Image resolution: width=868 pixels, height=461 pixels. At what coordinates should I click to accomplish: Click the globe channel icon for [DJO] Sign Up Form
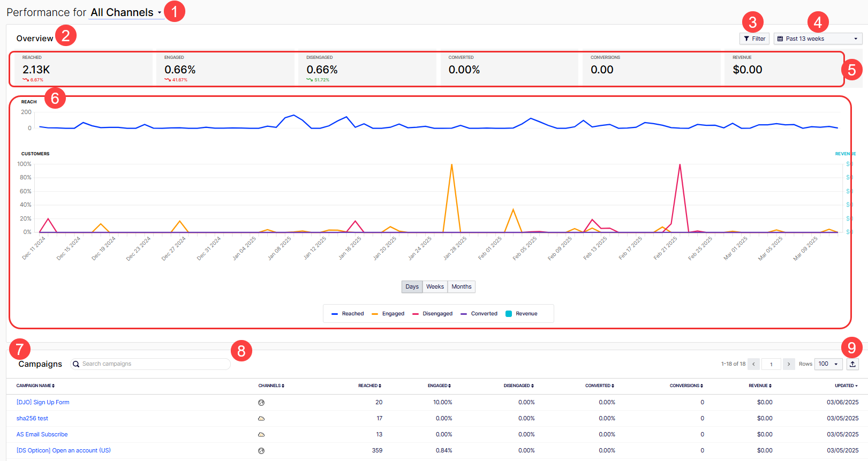(x=261, y=403)
